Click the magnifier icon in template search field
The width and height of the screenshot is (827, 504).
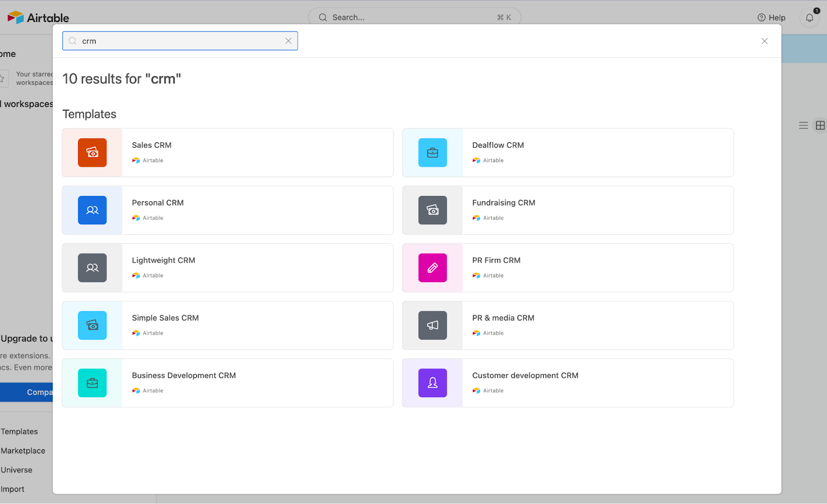click(x=73, y=41)
